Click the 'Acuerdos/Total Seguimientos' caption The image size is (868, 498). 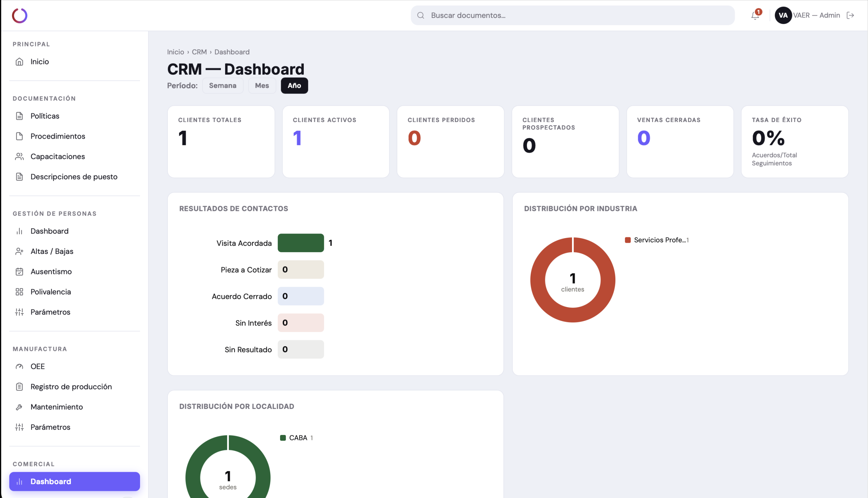[774, 159]
